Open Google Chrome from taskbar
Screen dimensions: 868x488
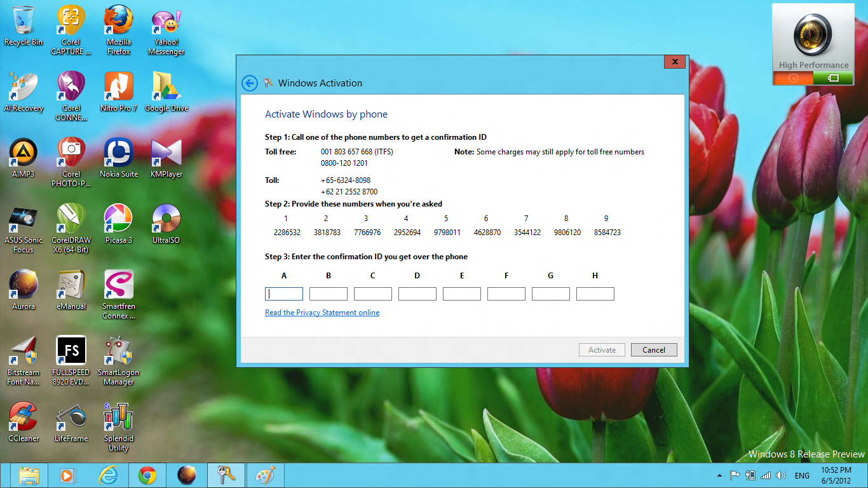(147, 475)
